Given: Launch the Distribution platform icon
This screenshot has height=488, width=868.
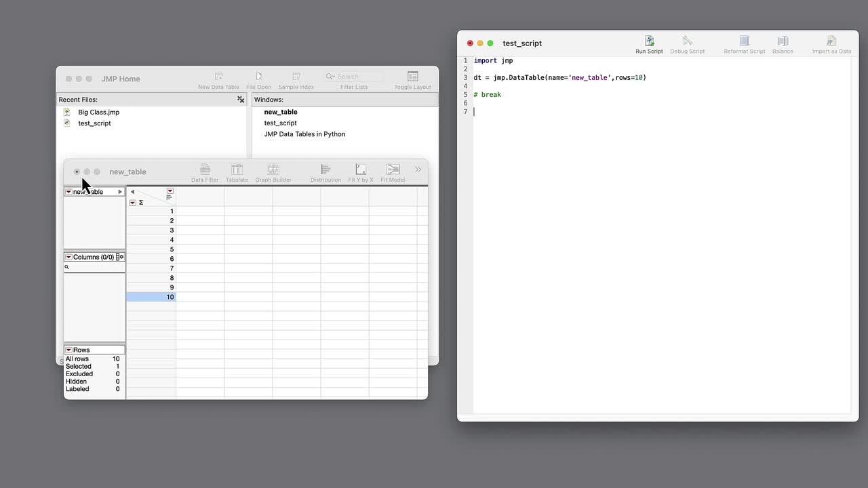Looking at the screenshot, I should (325, 170).
